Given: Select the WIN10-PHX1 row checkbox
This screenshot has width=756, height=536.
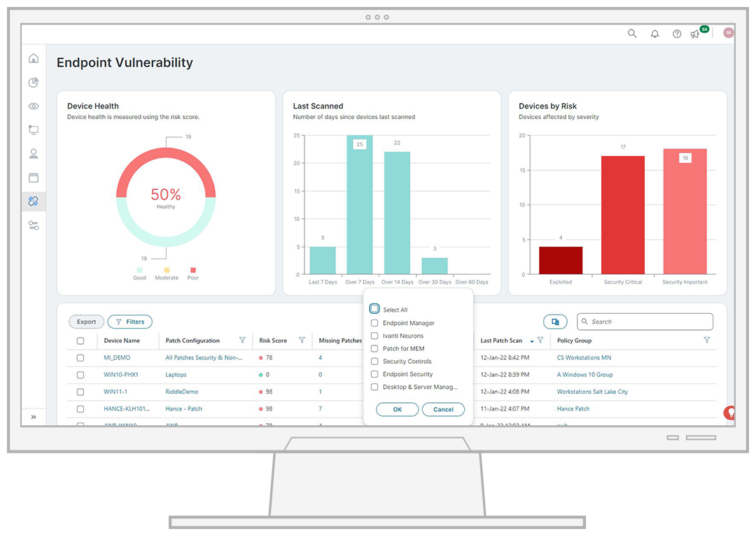Looking at the screenshot, I should point(80,375).
